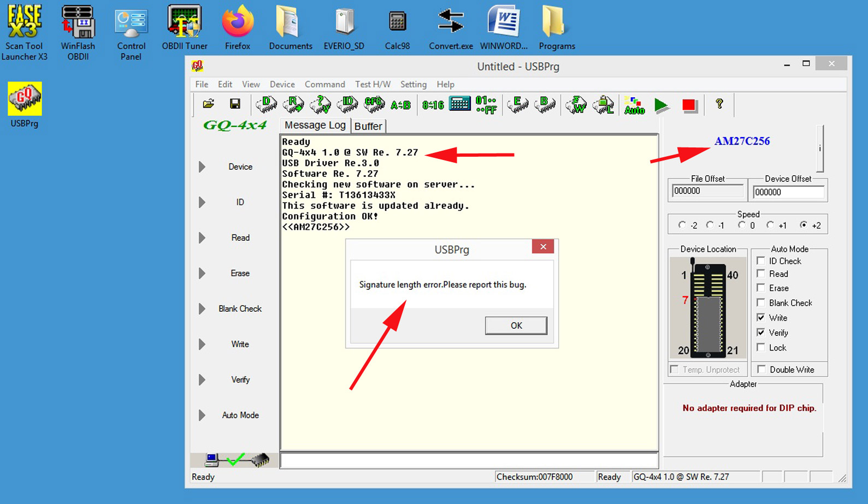Select the Message Log tab
Screen dimensions: 868x504
coord(315,125)
